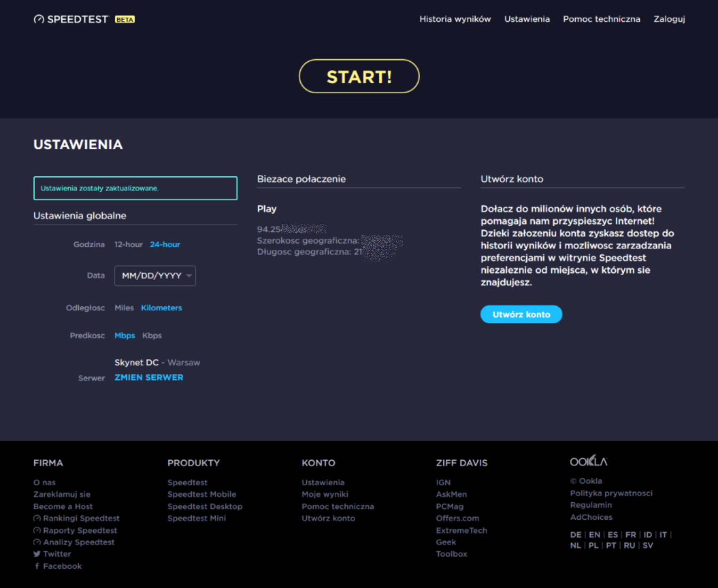Open Pomoc techniczna in the top menu

pos(601,19)
